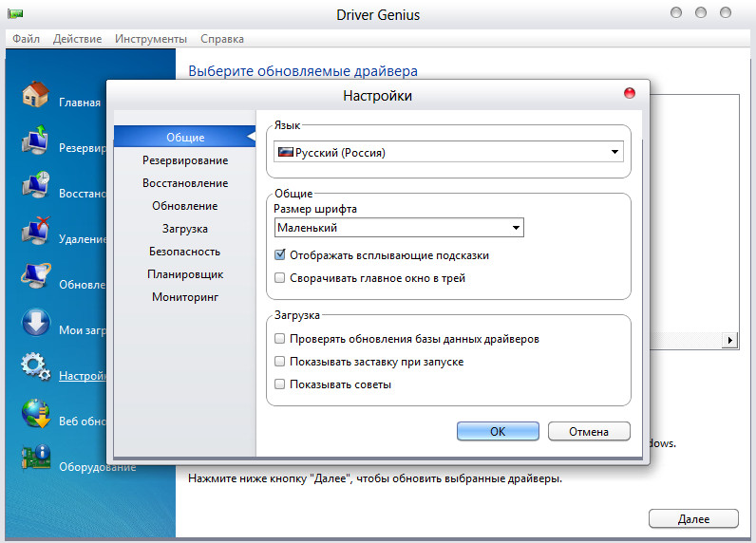The height and width of the screenshot is (543, 756).
Task: Open the Инструменты menu
Action: (151, 39)
